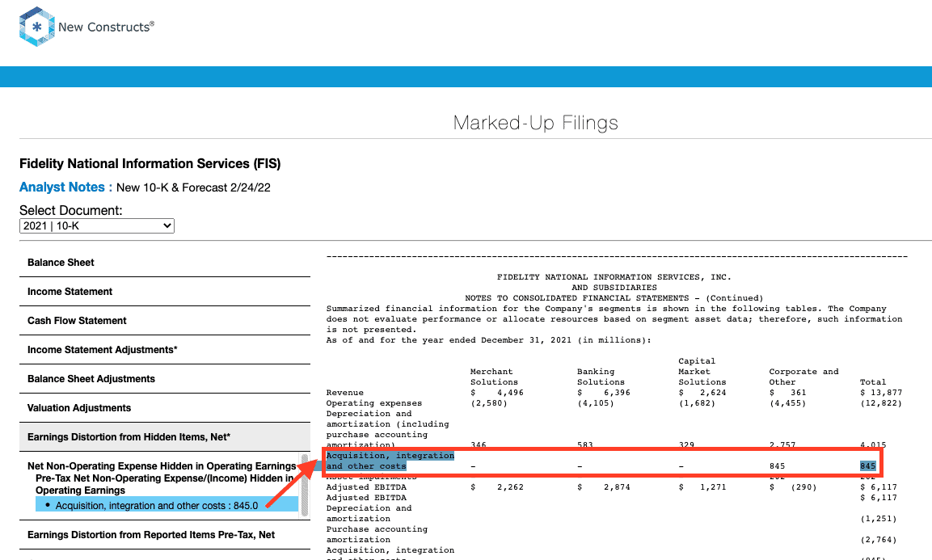This screenshot has width=932, height=560.
Task: Click NOTES TO CONSOLIDATED FINANCIAL STATEMENTS heading
Action: pyautogui.click(x=614, y=298)
